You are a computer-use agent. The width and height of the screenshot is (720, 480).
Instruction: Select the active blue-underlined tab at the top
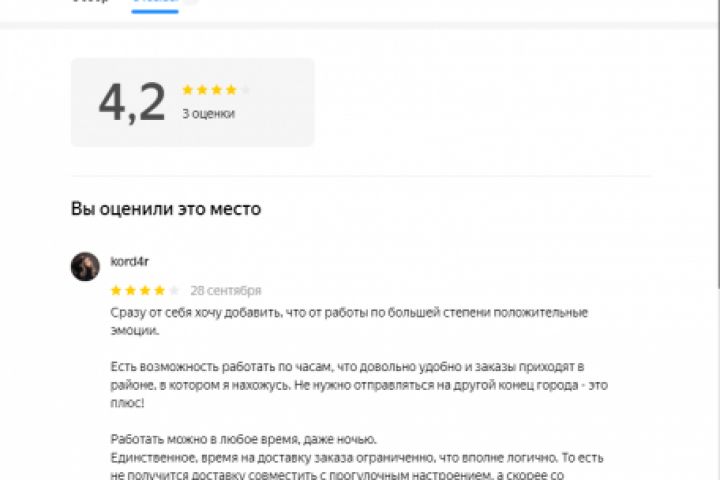[x=155, y=3]
